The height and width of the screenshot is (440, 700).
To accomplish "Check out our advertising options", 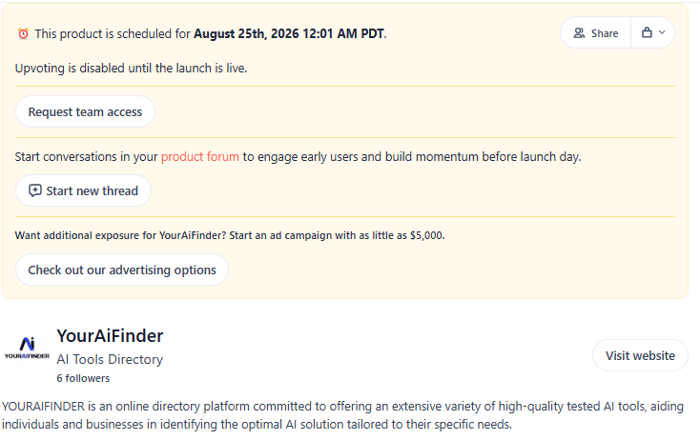I will click(122, 270).
